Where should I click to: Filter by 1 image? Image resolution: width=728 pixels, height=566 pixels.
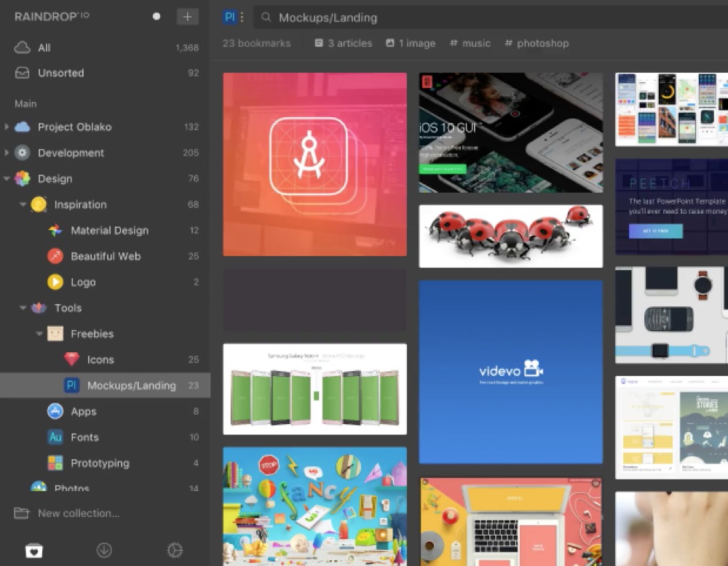point(411,44)
